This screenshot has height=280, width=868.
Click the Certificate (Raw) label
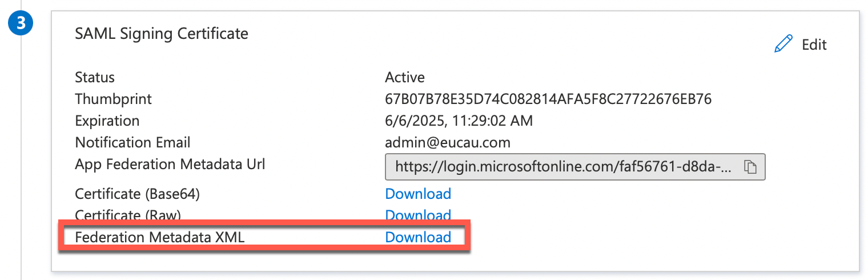128,215
